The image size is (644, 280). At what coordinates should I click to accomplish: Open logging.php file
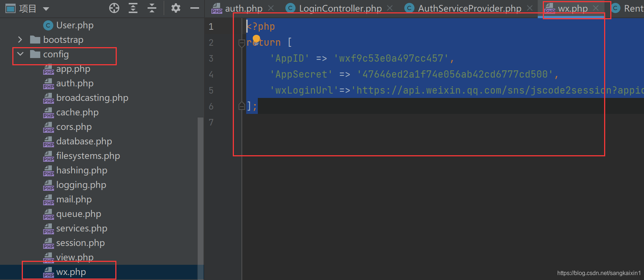(81, 185)
